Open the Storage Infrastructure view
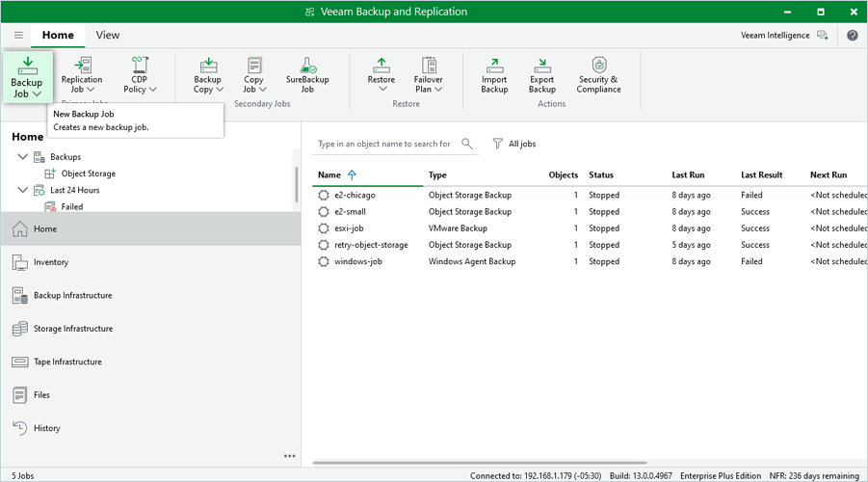868x482 pixels. (x=150, y=329)
